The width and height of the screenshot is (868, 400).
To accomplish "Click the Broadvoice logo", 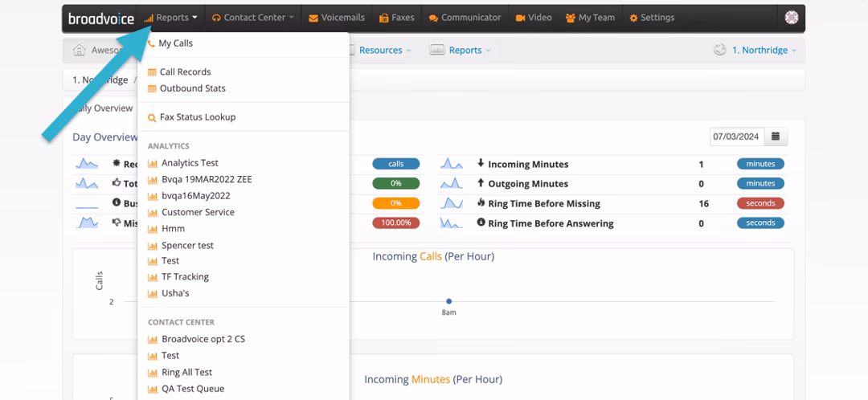I will coord(100,18).
